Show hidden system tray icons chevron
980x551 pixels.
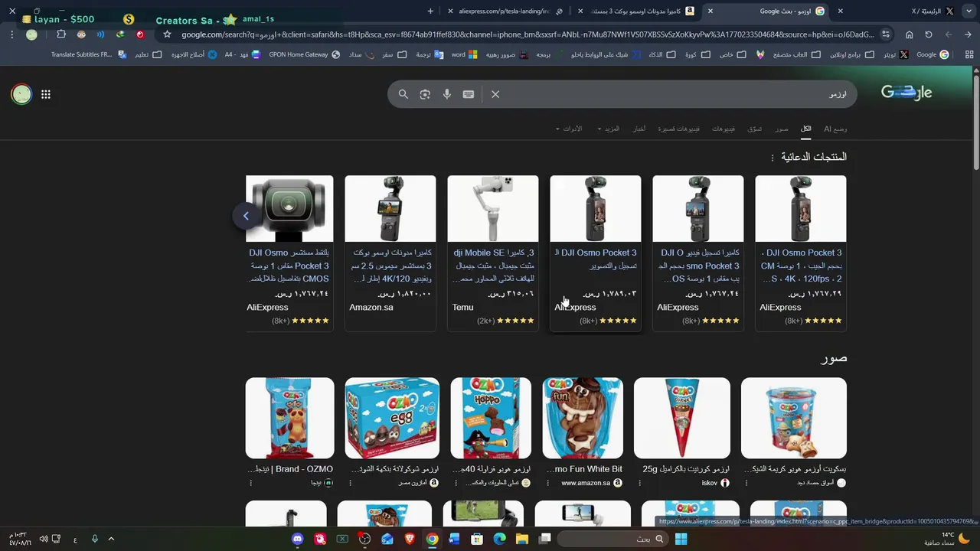(x=110, y=539)
